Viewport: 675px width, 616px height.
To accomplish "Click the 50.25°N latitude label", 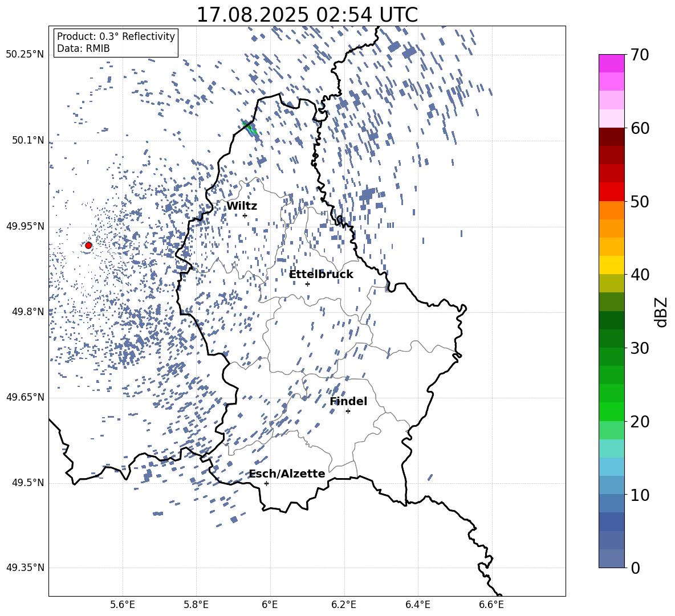I will click(x=25, y=55).
